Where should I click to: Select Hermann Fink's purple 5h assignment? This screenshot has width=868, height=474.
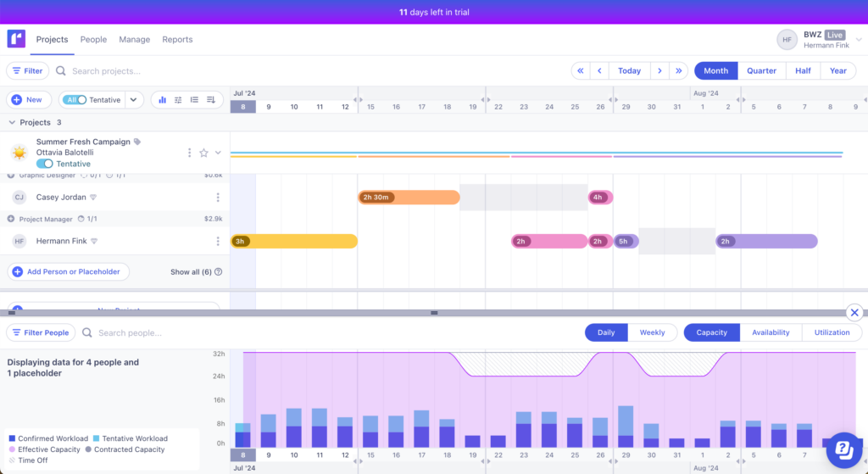626,241
